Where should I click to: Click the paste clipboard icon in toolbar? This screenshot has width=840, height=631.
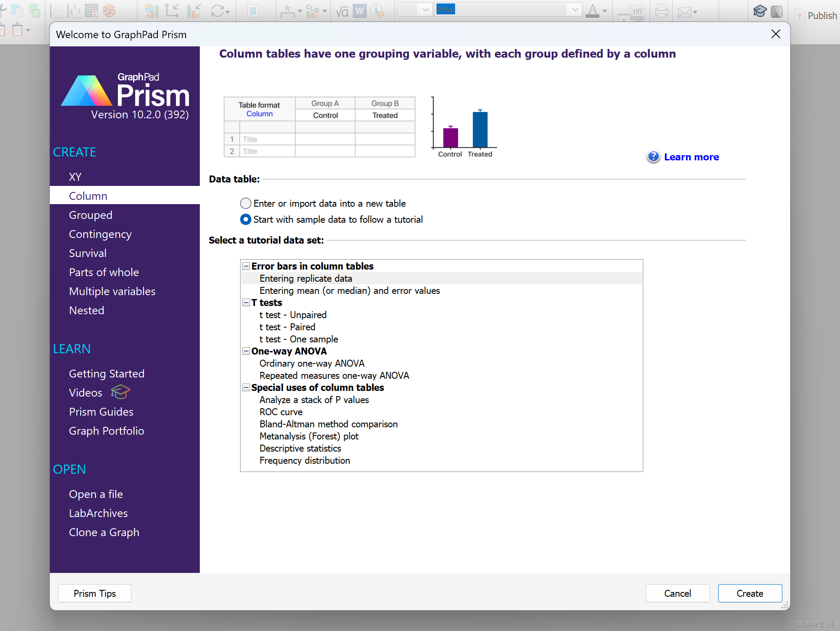(17, 30)
